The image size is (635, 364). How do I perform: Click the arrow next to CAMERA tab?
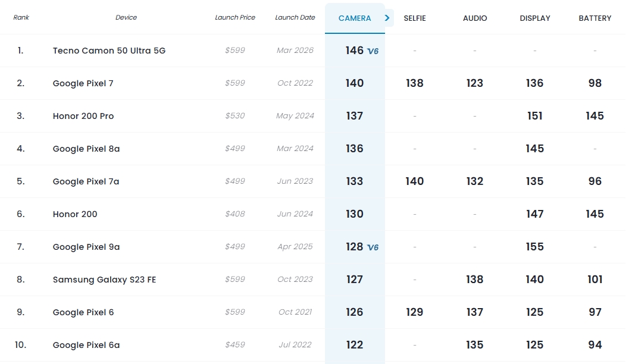(387, 18)
